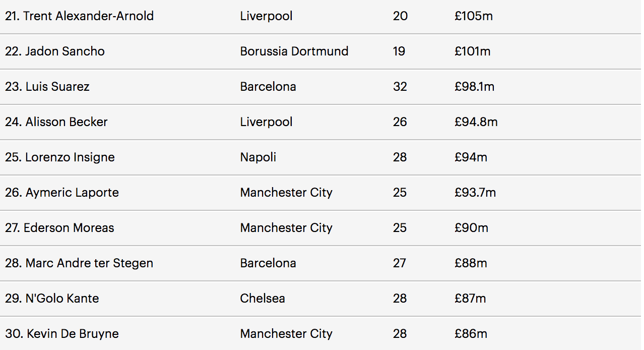This screenshot has width=644, height=350.
Task: Click the Kevin De Bruyne name
Action: tap(62, 334)
